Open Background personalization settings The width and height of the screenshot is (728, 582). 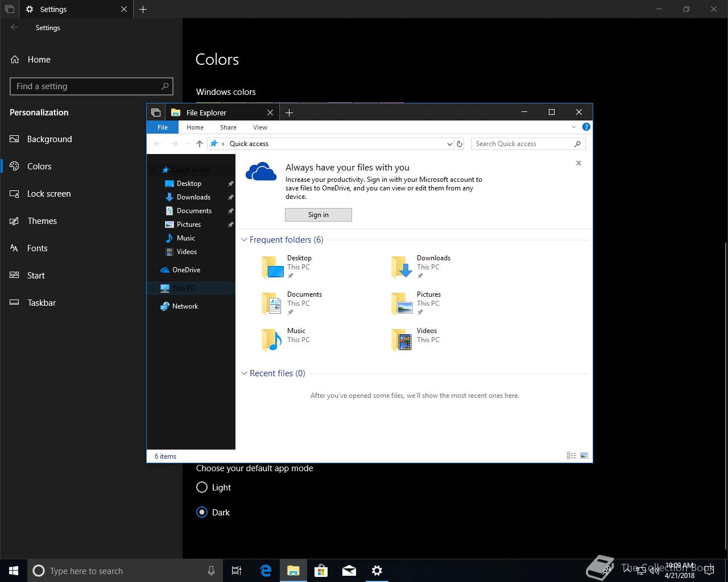point(91,139)
